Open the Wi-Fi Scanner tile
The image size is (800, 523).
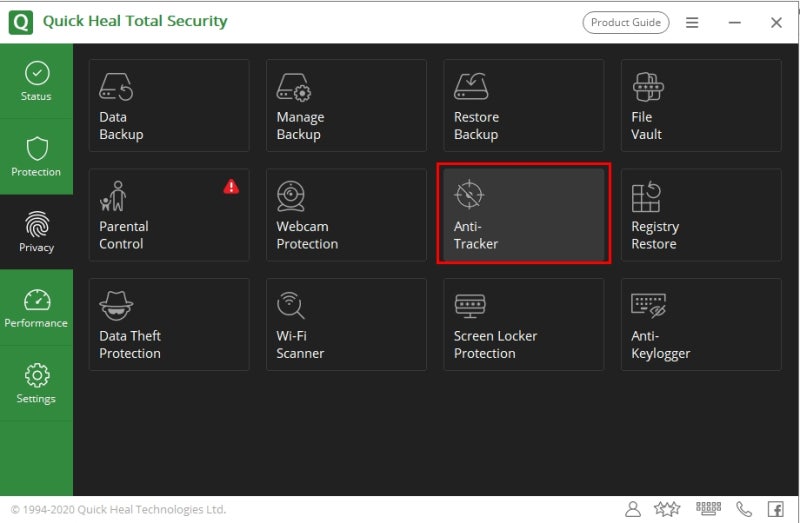(346, 325)
